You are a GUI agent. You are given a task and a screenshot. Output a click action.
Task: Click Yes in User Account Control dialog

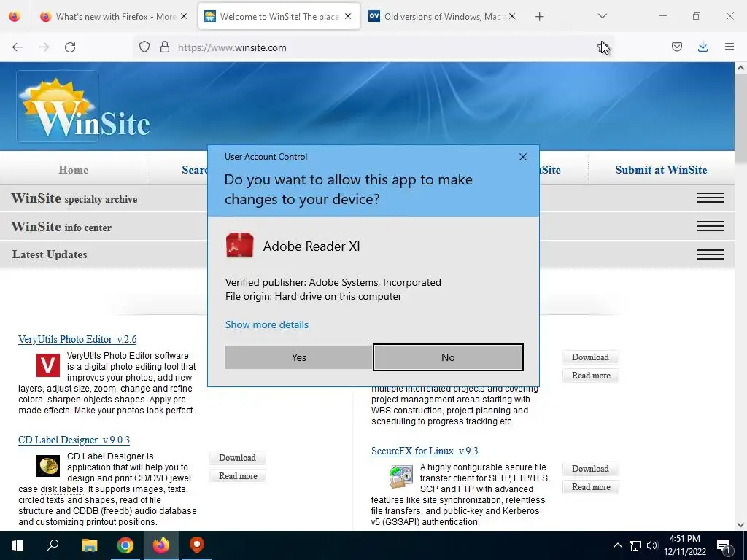point(298,357)
